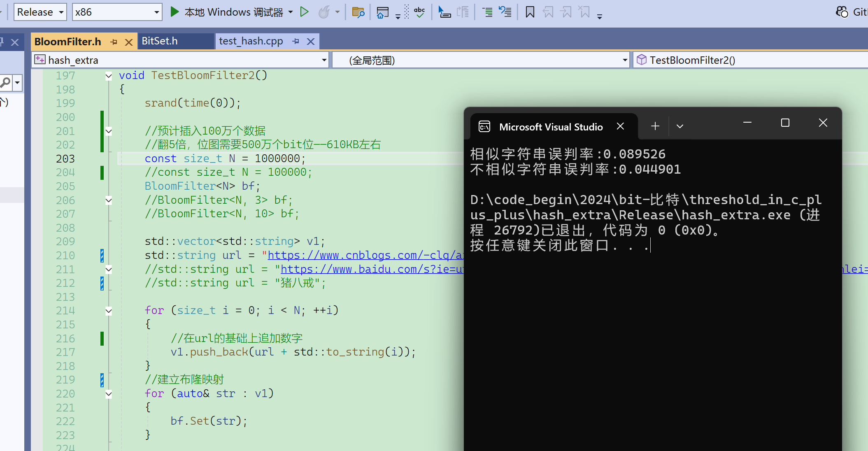Open the x86 platform dropdown
This screenshot has width=868, height=451.
156,12
